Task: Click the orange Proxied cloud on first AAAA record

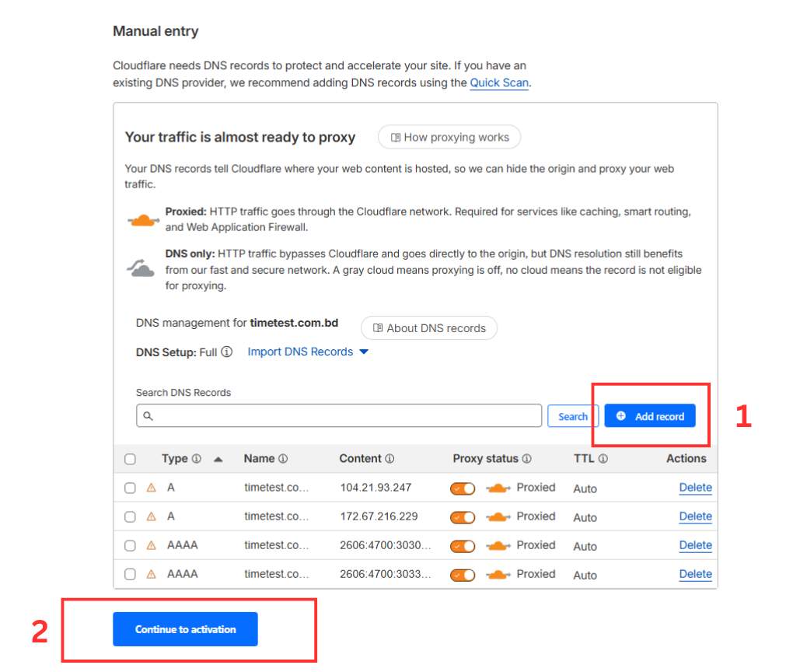Action: (497, 545)
